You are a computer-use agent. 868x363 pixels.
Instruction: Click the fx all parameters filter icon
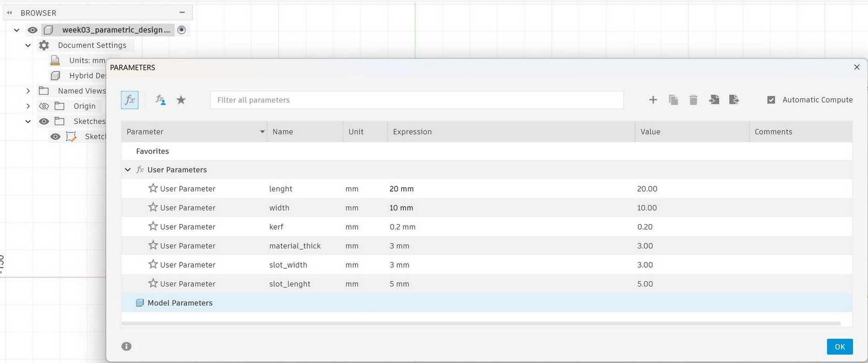tap(129, 100)
